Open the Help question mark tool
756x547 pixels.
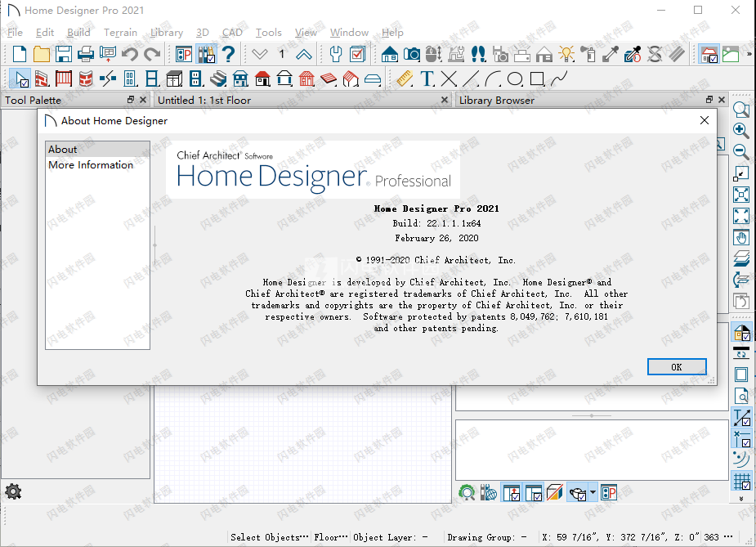[229, 54]
